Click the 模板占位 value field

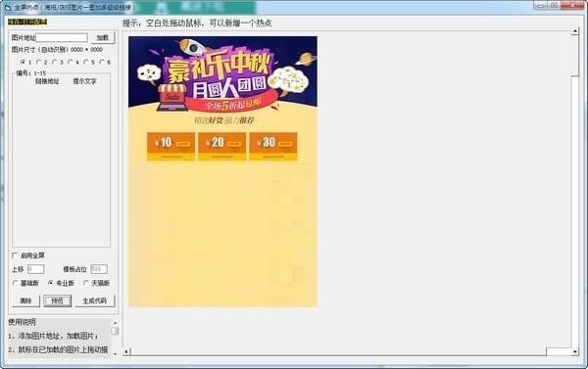(99, 269)
